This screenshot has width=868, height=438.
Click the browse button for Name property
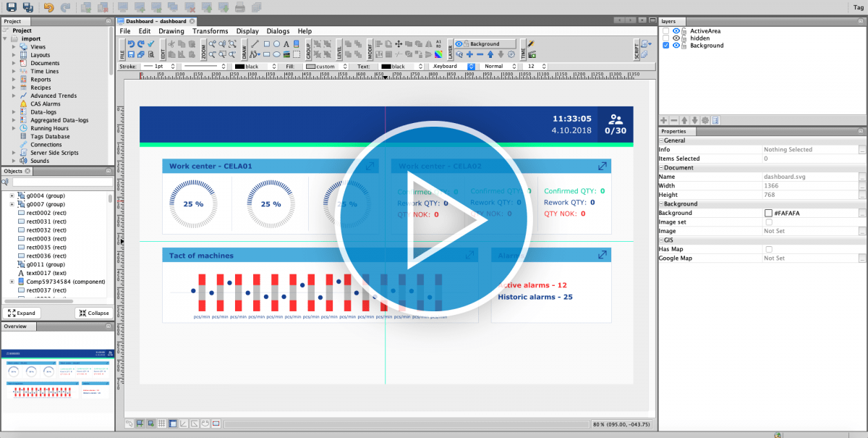coord(862,177)
